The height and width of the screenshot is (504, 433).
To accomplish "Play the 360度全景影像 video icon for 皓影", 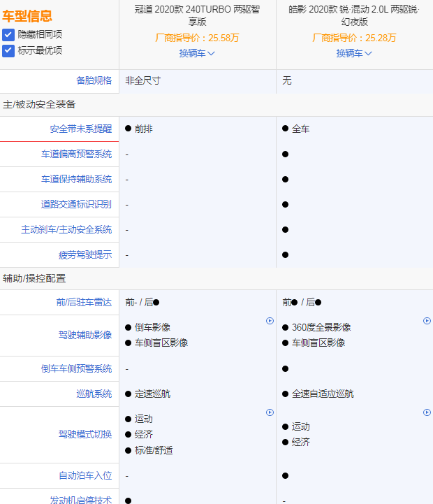I will (x=427, y=321).
